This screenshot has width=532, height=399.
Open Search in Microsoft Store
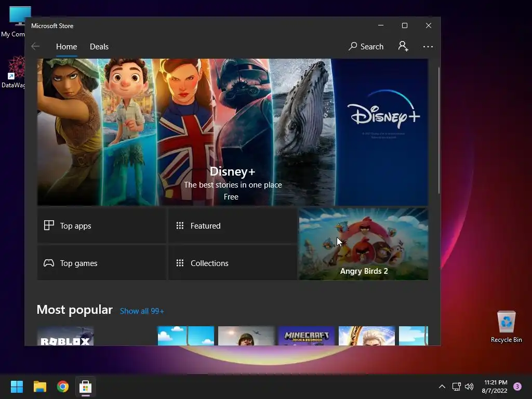[x=366, y=46]
